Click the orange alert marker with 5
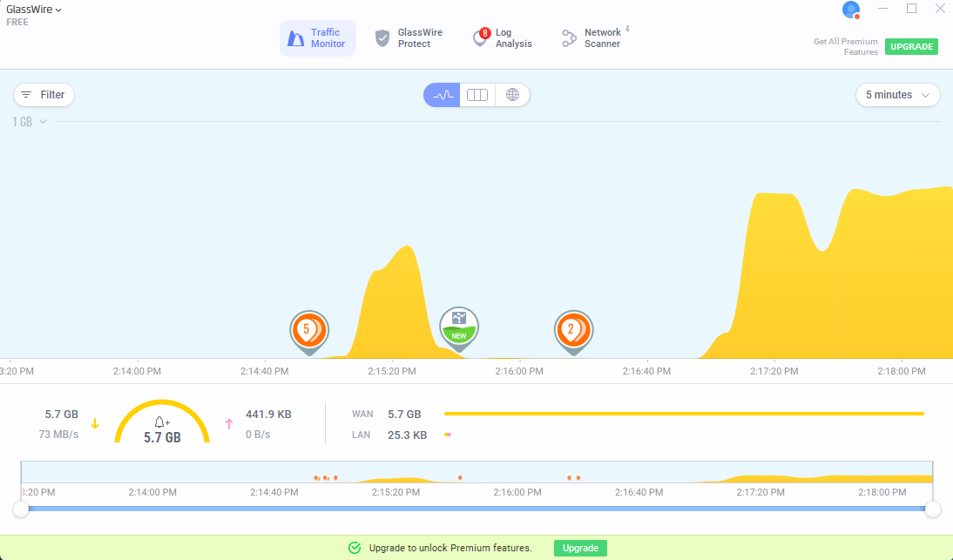 click(308, 330)
